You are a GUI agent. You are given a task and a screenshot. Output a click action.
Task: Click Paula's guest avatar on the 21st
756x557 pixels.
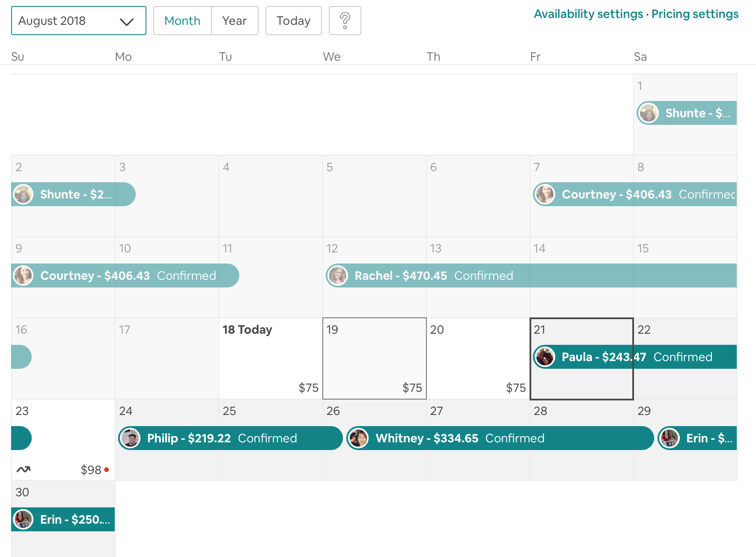click(545, 357)
